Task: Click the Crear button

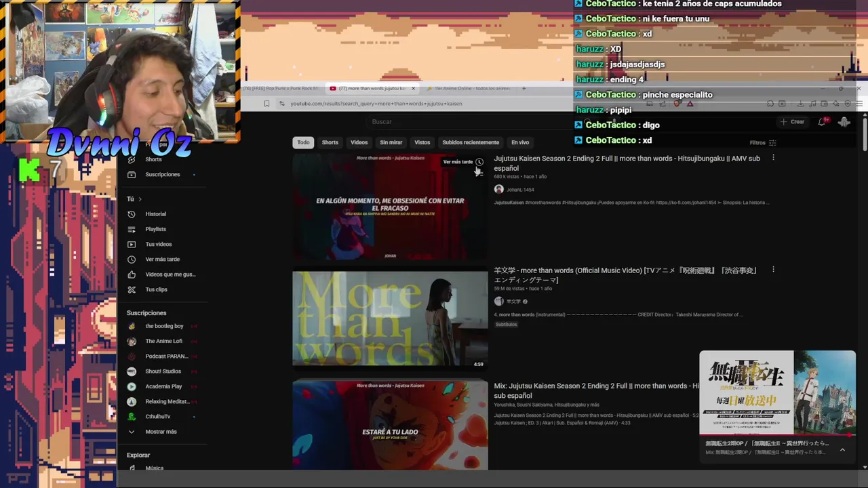Action: [793, 122]
